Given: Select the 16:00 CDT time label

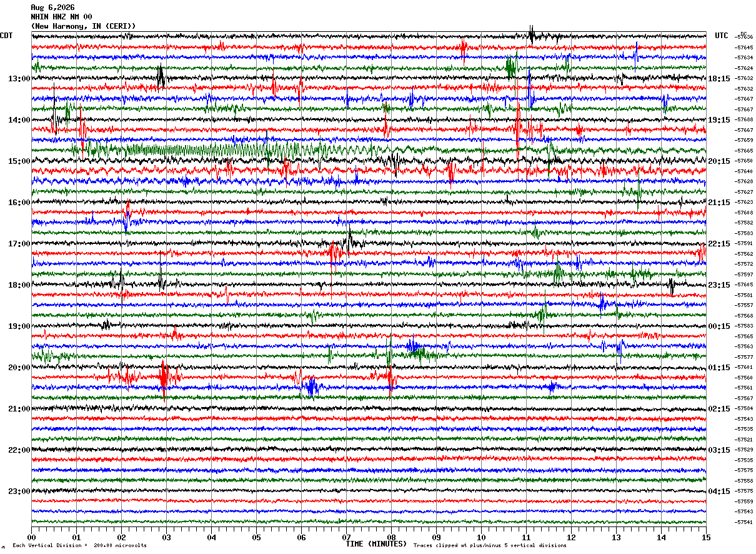Looking at the screenshot, I should 19,203.
